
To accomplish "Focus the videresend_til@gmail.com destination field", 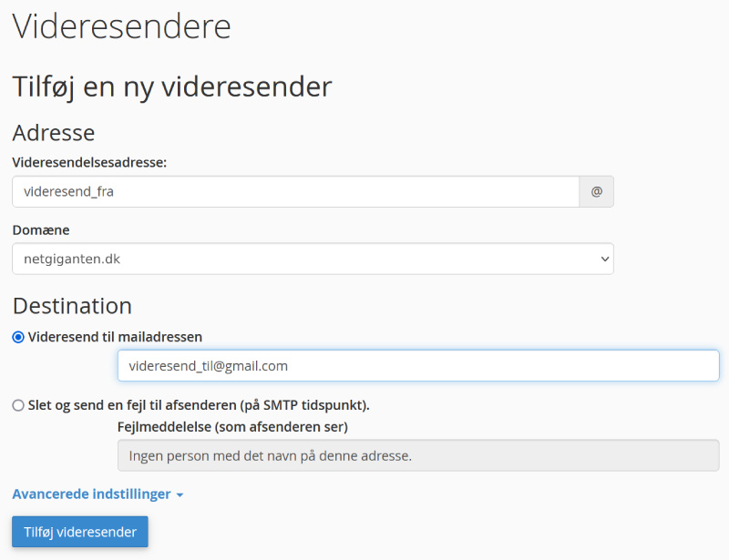I will (x=418, y=366).
